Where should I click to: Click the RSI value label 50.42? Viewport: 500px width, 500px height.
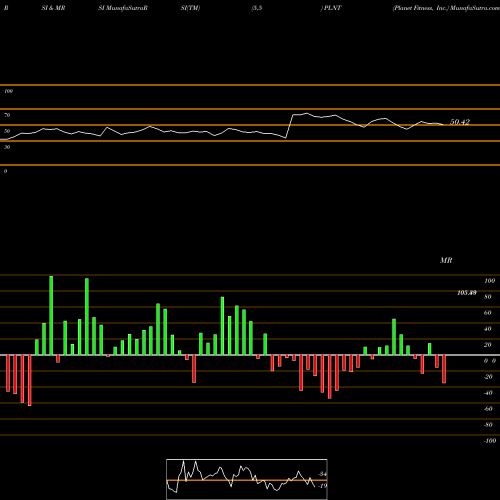click(x=460, y=122)
